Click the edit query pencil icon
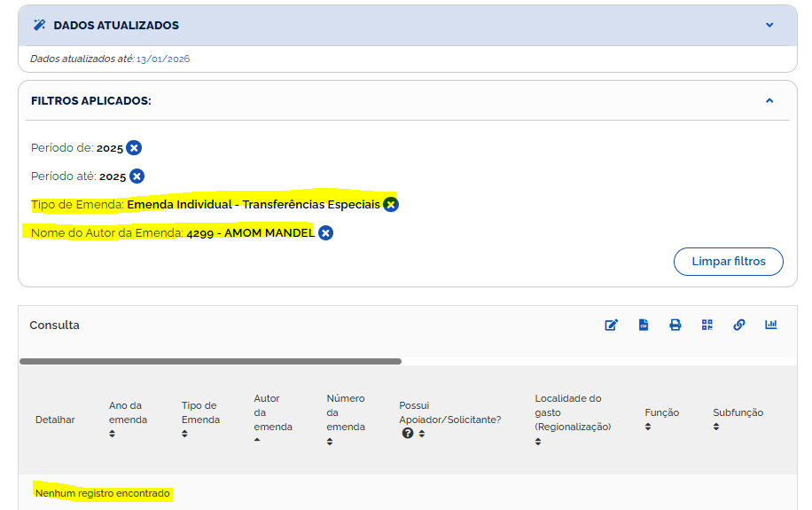The image size is (812, 510). point(611,326)
